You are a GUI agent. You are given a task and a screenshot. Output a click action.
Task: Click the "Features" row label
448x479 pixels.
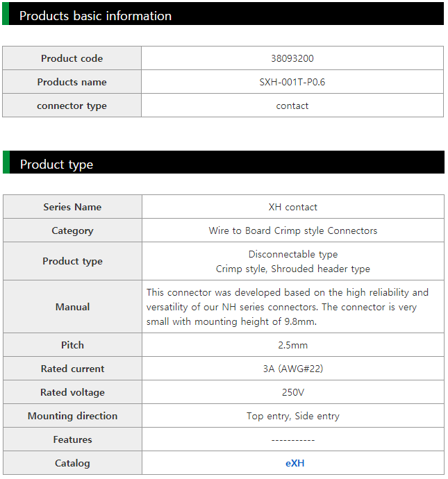point(72,439)
